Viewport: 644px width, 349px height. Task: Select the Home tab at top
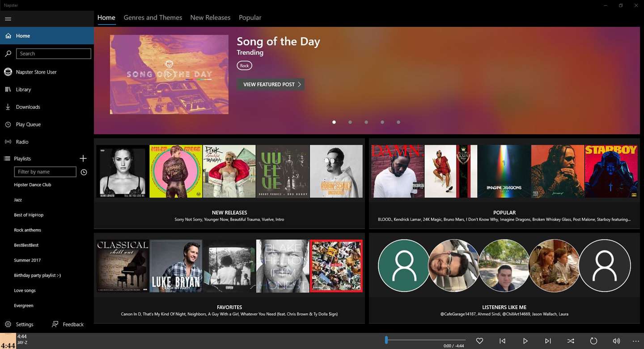(x=106, y=17)
